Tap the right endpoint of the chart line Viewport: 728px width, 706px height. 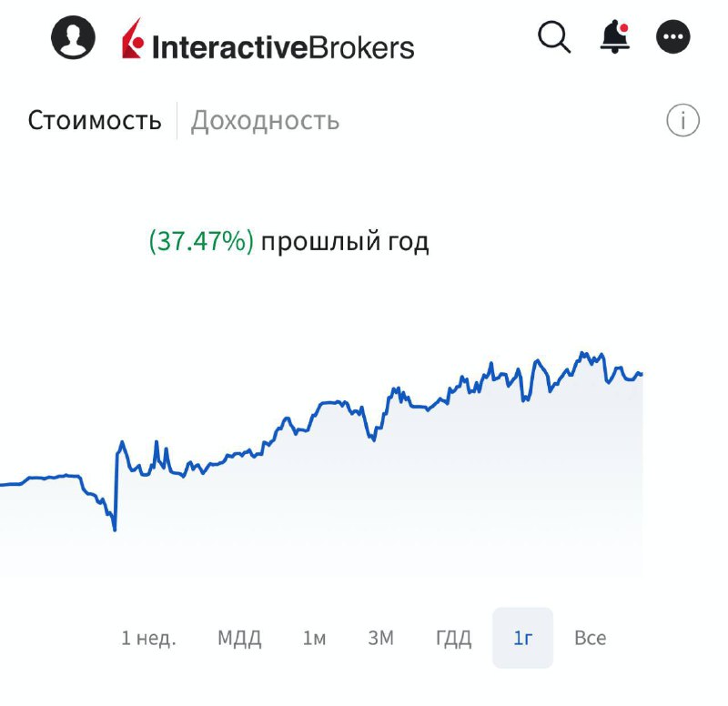pos(642,374)
